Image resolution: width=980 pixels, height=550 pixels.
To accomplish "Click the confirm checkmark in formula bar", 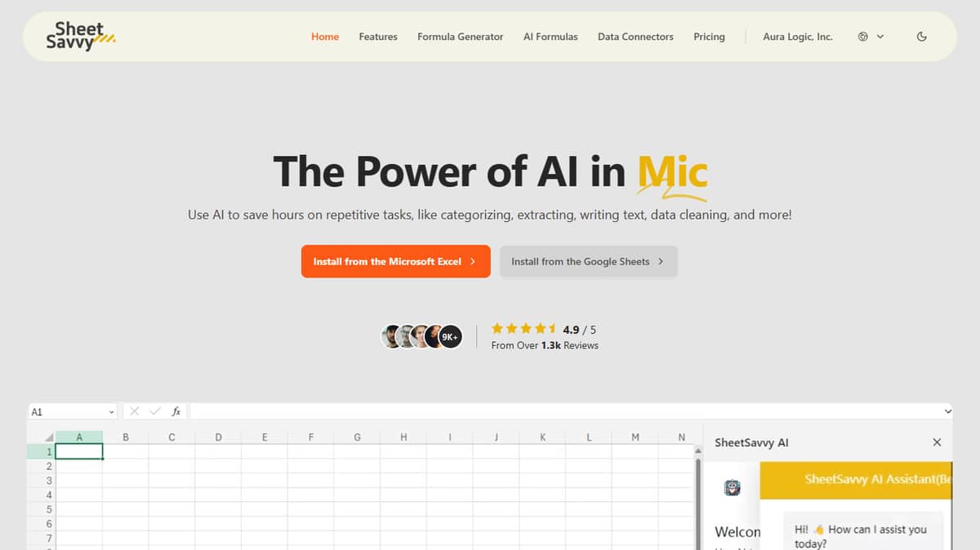I will 155,412.
